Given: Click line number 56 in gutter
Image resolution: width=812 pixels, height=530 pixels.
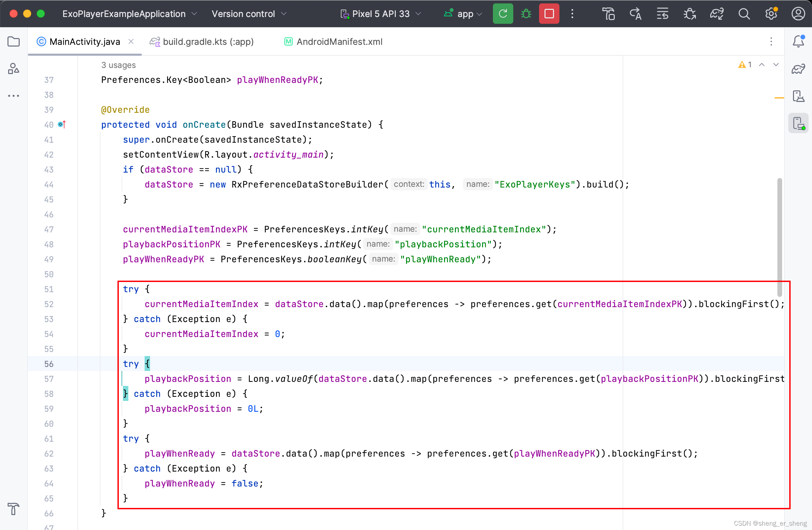Looking at the screenshot, I should [x=49, y=364].
